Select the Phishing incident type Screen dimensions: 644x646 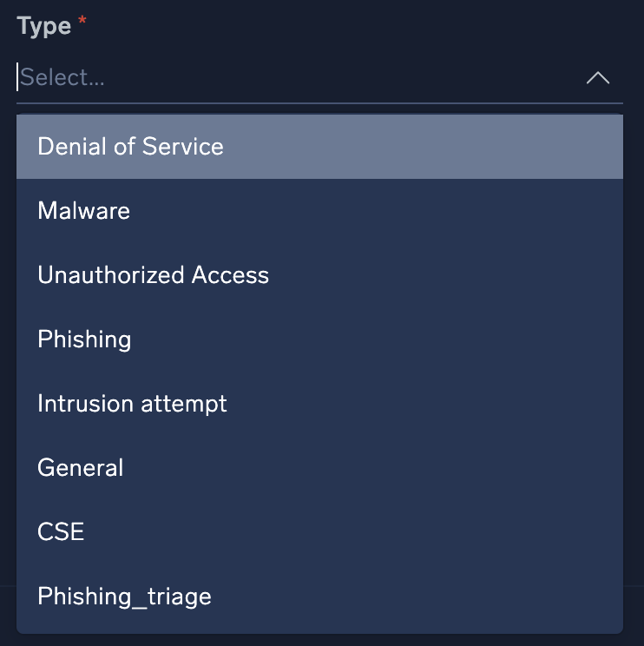[319, 339]
